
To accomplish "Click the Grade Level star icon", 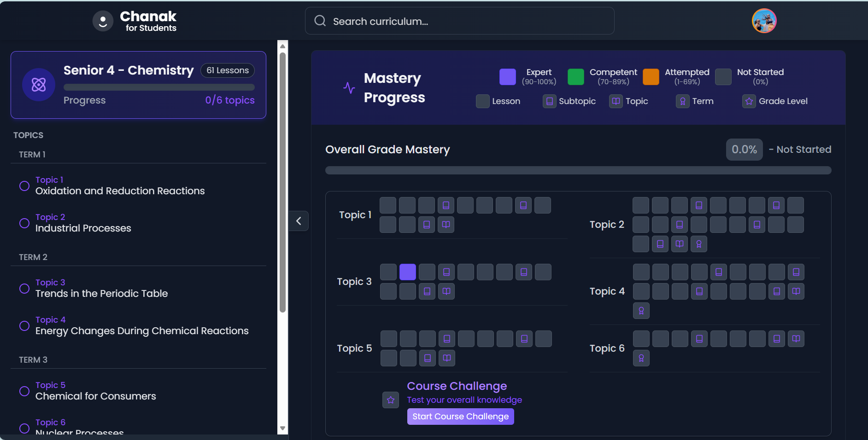I will click(x=749, y=101).
